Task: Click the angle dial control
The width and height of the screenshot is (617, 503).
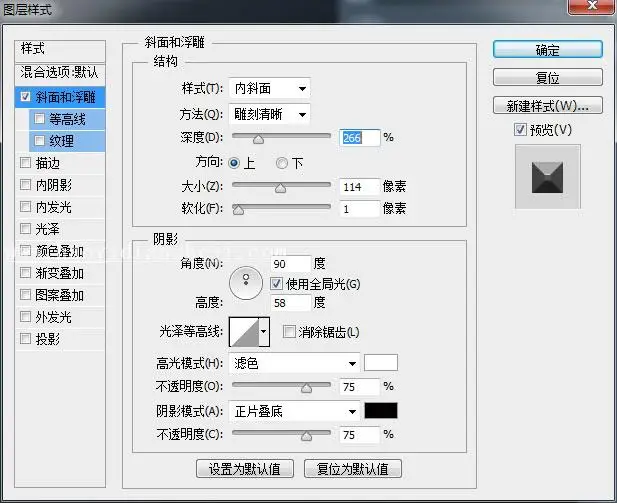Action: 246,283
